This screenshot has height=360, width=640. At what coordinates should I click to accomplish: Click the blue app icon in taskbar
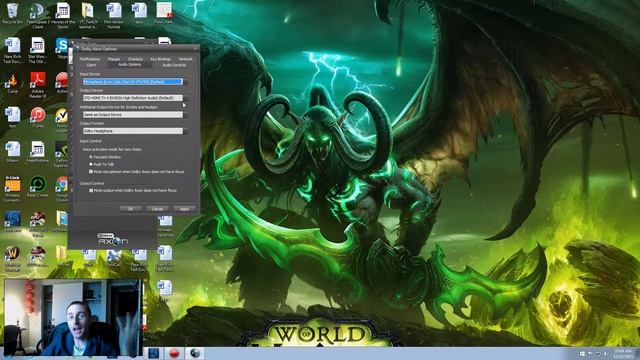(154, 353)
